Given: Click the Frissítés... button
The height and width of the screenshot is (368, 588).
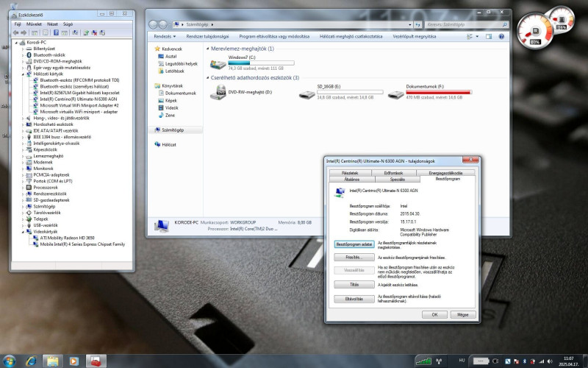Looking at the screenshot, I should [354, 258].
